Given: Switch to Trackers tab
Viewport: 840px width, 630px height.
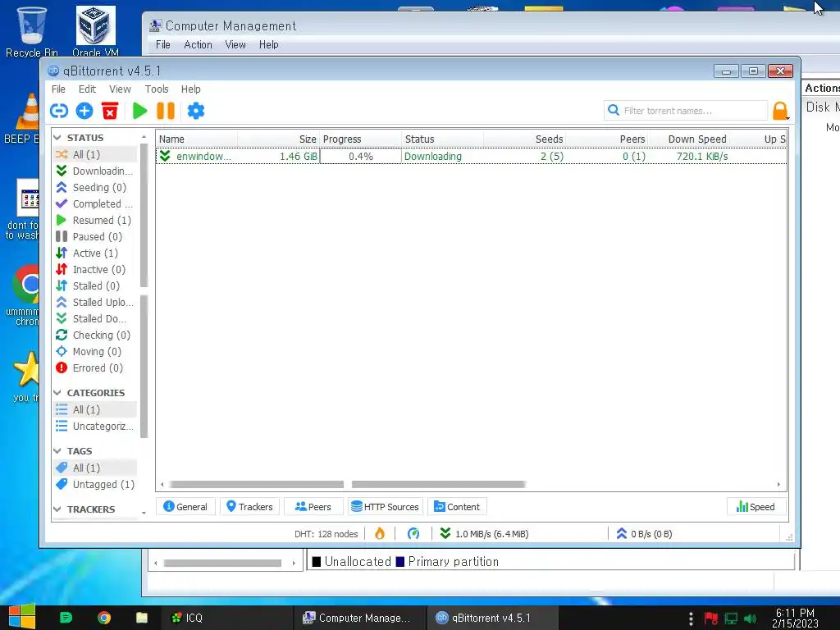Looking at the screenshot, I should 249,507.
